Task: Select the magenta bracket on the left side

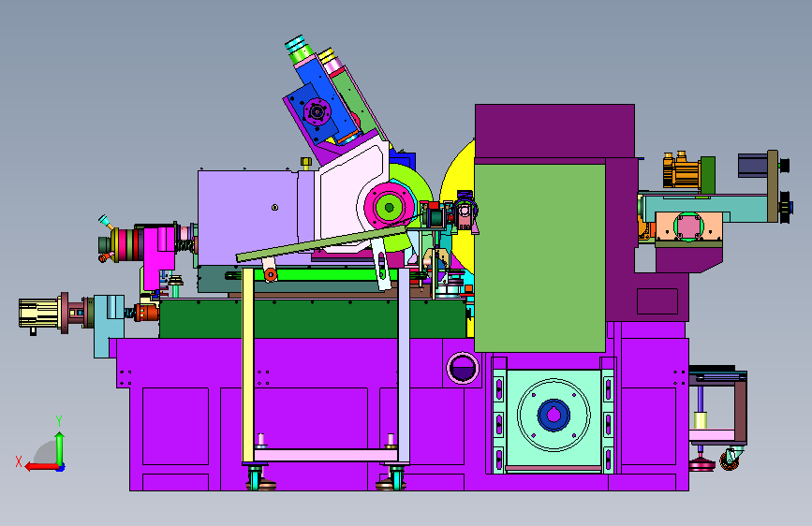Action: pyautogui.click(x=158, y=254)
